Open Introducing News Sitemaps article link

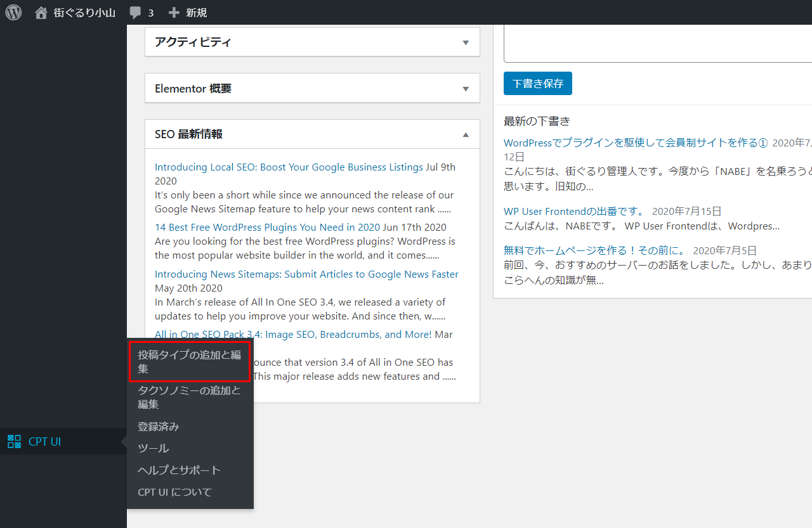306,274
